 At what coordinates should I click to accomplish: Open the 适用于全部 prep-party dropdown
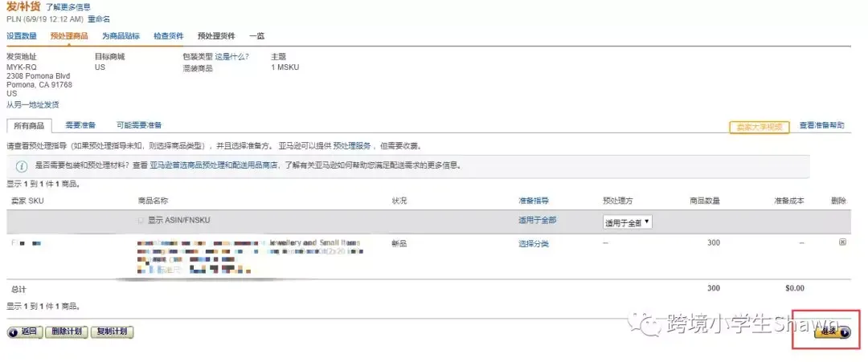(627, 222)
